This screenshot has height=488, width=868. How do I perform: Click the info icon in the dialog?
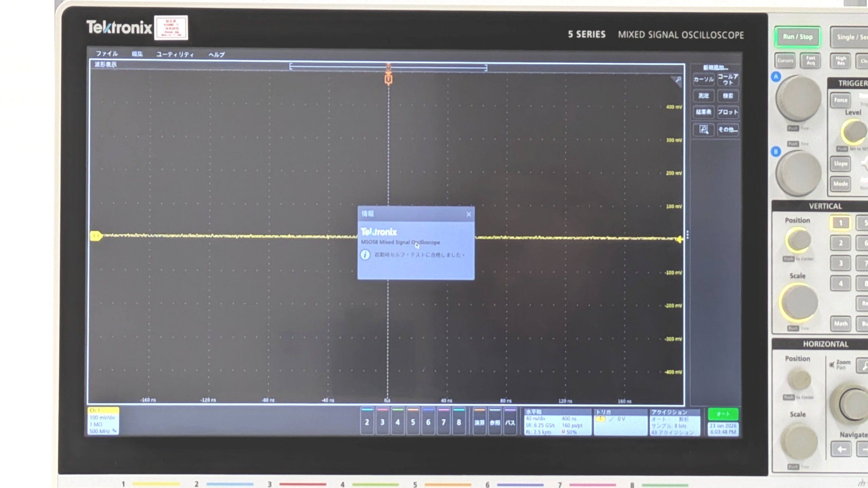tap(365, 255)
